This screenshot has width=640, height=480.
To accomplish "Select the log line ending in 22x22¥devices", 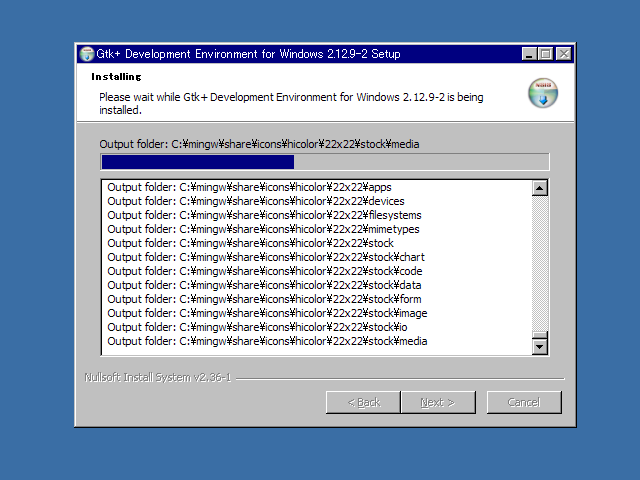I will click(256, 201).
